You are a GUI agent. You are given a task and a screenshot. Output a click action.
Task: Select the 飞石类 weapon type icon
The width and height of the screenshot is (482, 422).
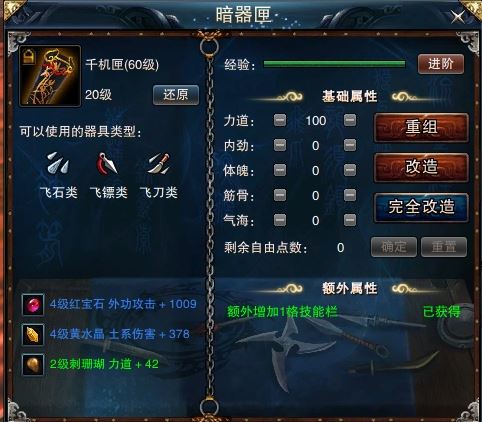pos(58,163)
